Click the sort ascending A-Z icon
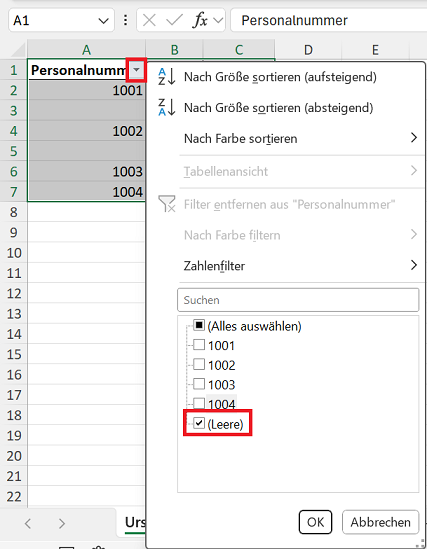 [x=167, y=77]
